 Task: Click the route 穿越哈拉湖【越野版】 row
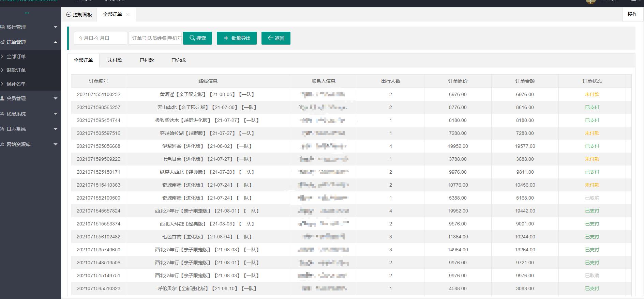point(351,133)
